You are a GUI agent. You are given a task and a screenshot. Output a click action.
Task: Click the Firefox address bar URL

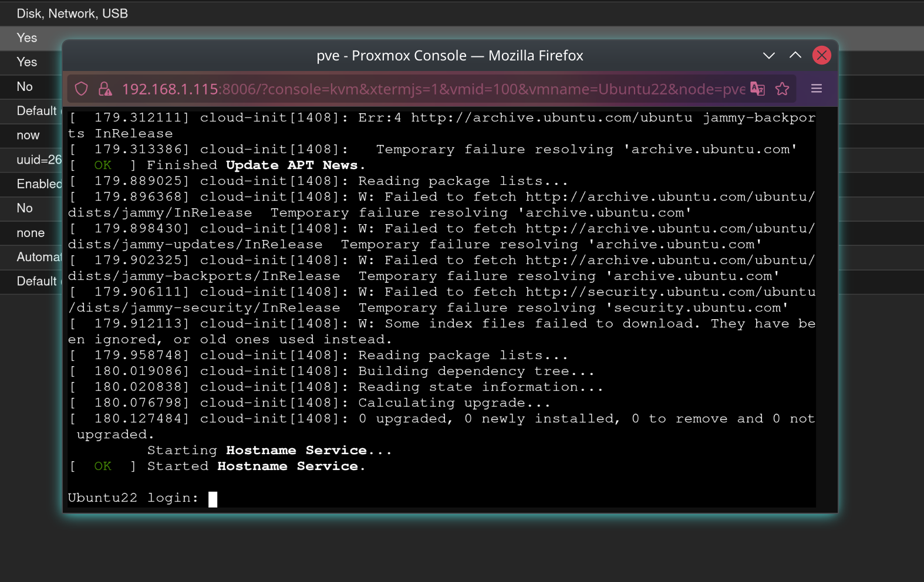(433, 89)
